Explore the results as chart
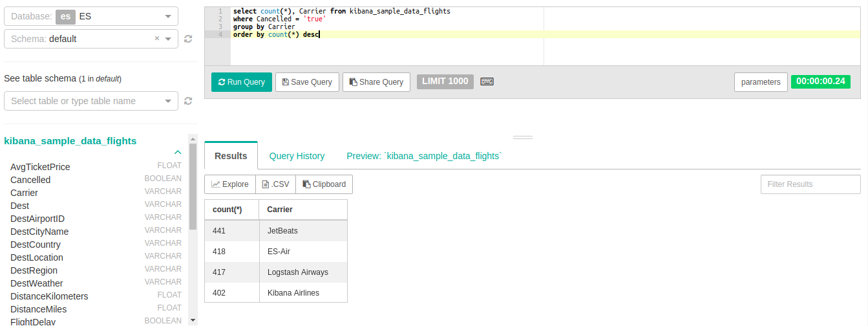 (x=230, y=184)
